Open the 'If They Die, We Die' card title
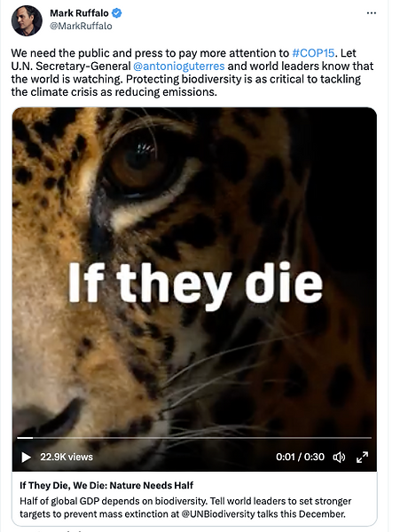This screenshot has height=532, width=400. 106,485
